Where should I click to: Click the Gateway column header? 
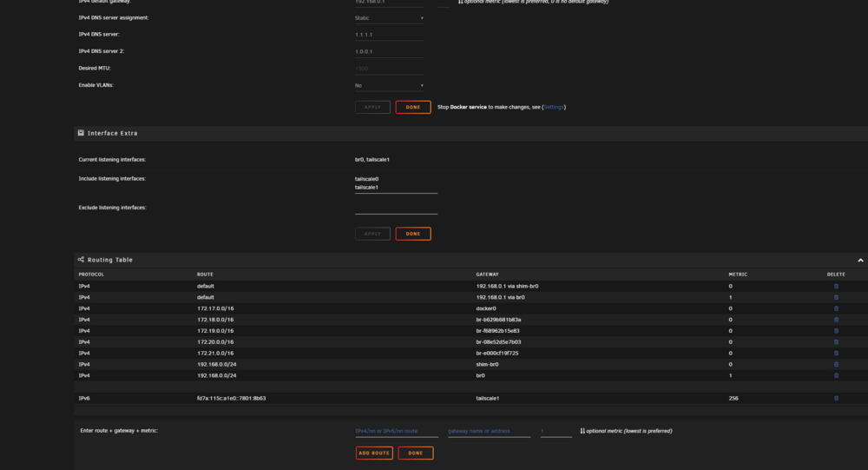[x=487, y=275]
